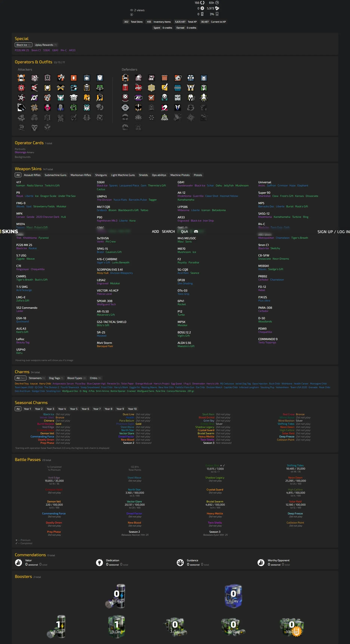
Task: Filter weapon skins by Assault Rifles
Action: 32,175
